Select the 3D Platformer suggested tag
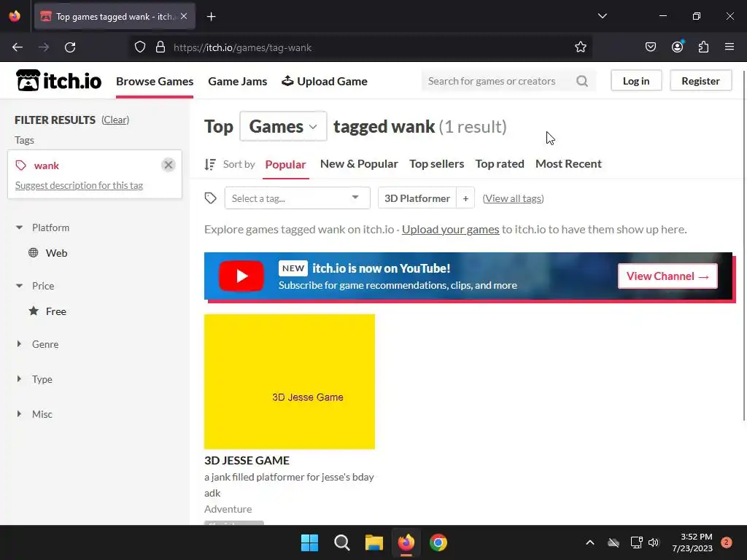 [x=417, y=198]
